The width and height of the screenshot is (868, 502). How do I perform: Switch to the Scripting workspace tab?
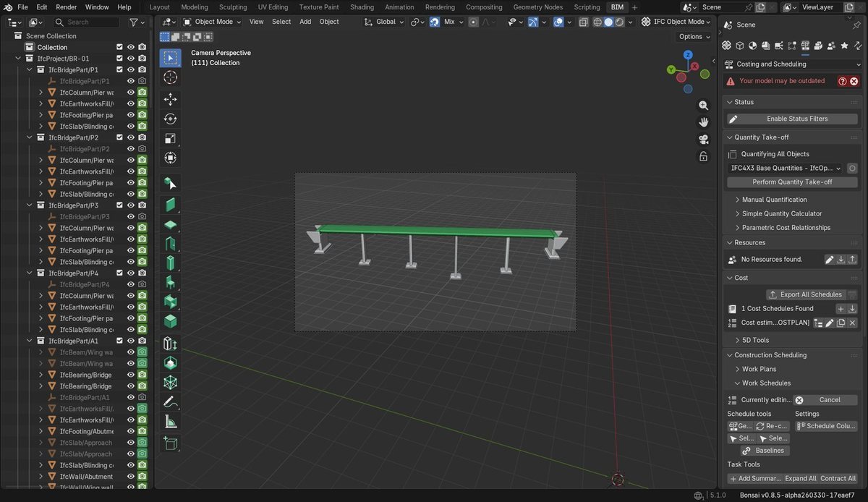(x=587, y=7)
